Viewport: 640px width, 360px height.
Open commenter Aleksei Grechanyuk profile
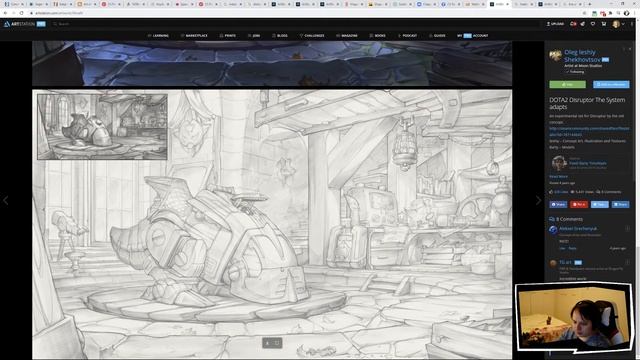click(578, 229)
